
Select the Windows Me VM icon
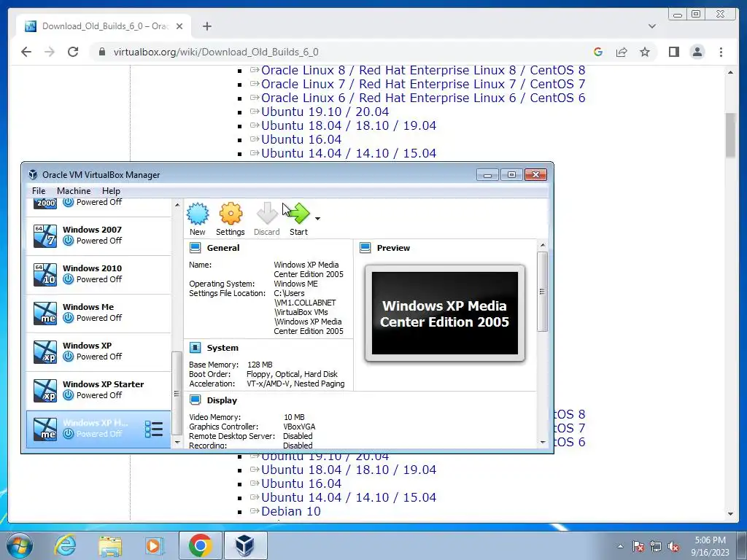tap(45, 313)
